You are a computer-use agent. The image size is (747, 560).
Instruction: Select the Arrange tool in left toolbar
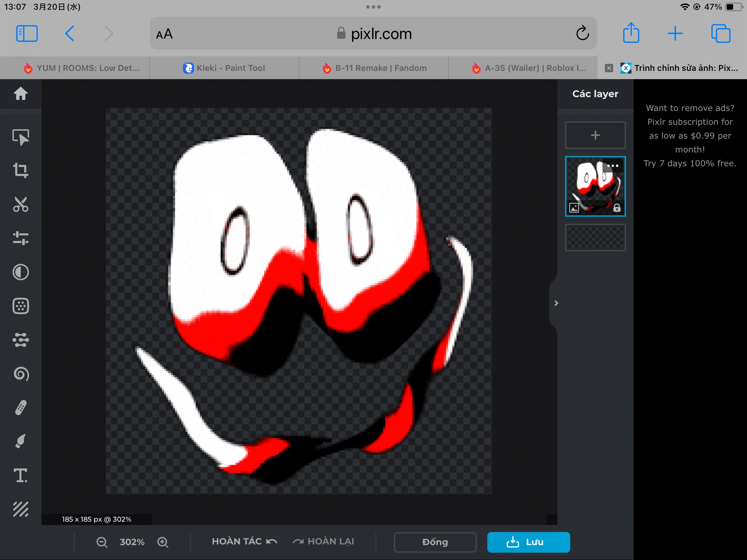click(x=21, y=137)
